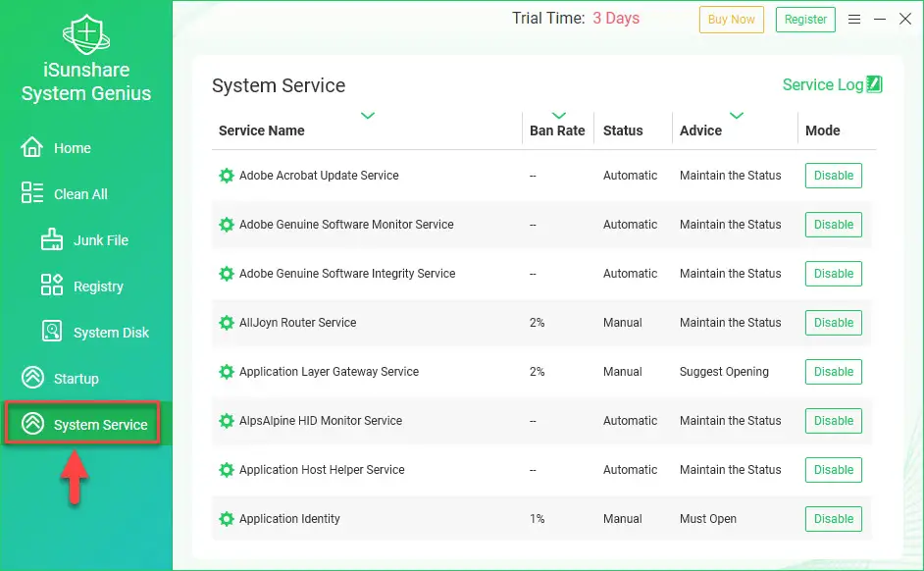Image resolution: width=924 pixels, height=571 pixels.
Task: Open the Registry cleaner icon
Action: click(51, 285)
